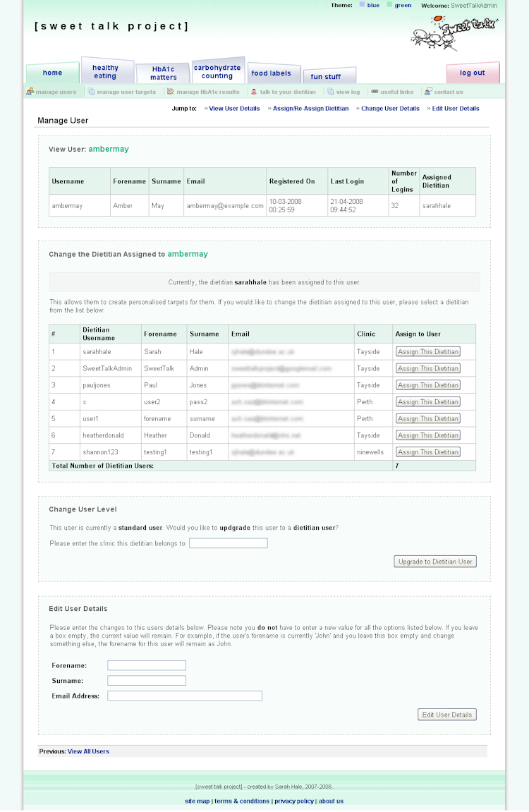The height and width of the screenshot is (812, 529).
Task: Assign dietitian user1 to this user
Action: click(428, 418)
